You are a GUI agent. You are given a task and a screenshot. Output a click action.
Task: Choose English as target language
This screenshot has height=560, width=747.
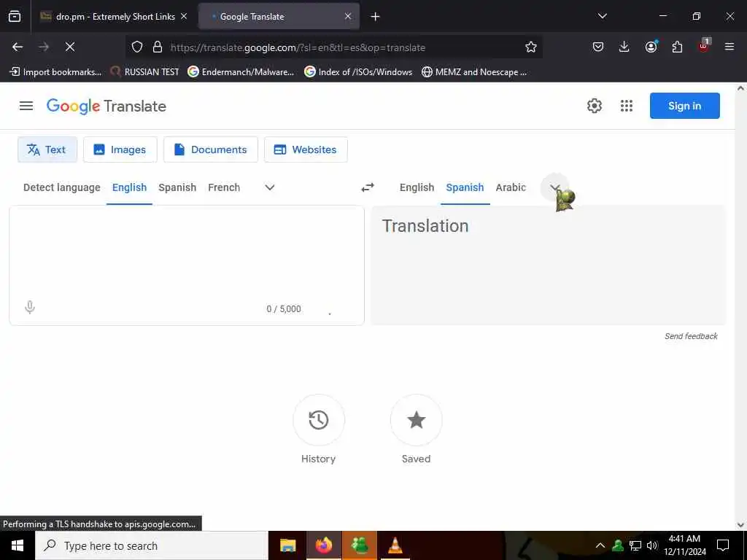coord(417,187)
